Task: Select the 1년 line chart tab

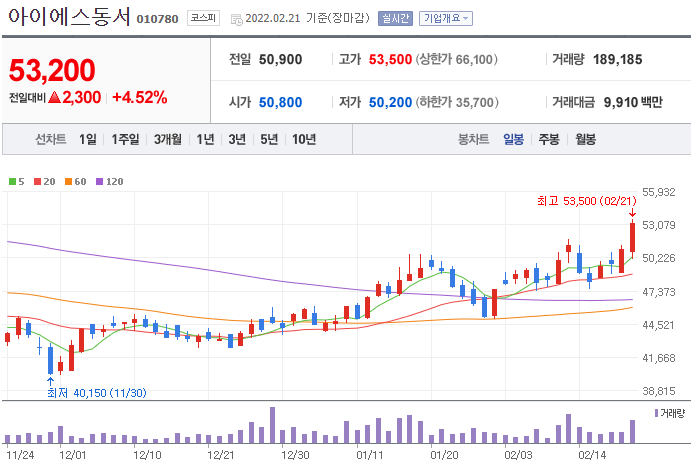Action: (x=205, y=140)
